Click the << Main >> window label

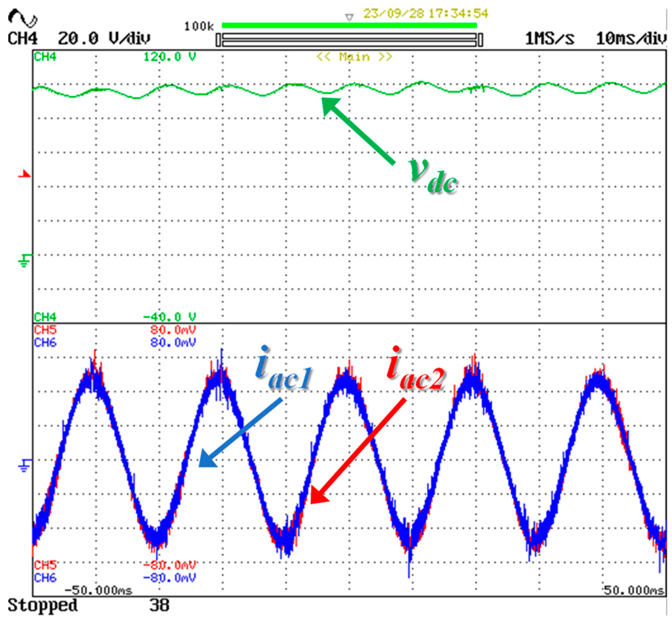[x=354, y=57]
